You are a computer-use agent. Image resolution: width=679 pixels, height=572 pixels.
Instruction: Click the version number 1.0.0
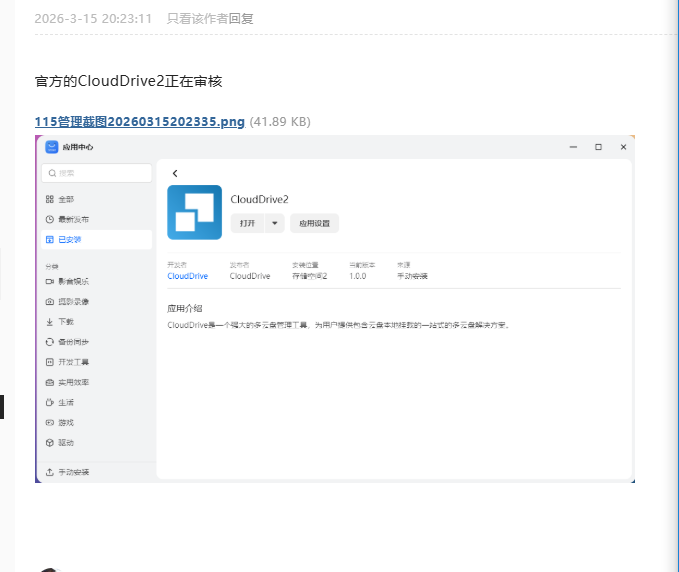(358, 276)
